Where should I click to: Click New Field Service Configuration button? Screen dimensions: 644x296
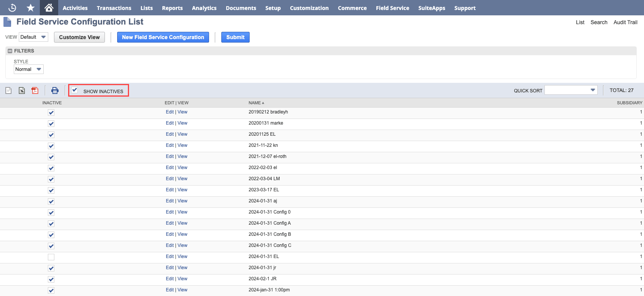click(163, 37)
